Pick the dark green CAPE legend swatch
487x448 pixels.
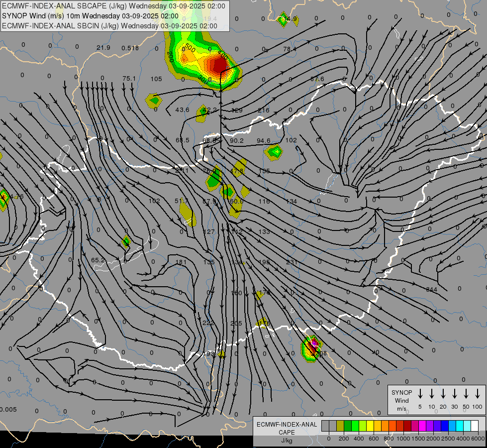click(x=348, y=426)
